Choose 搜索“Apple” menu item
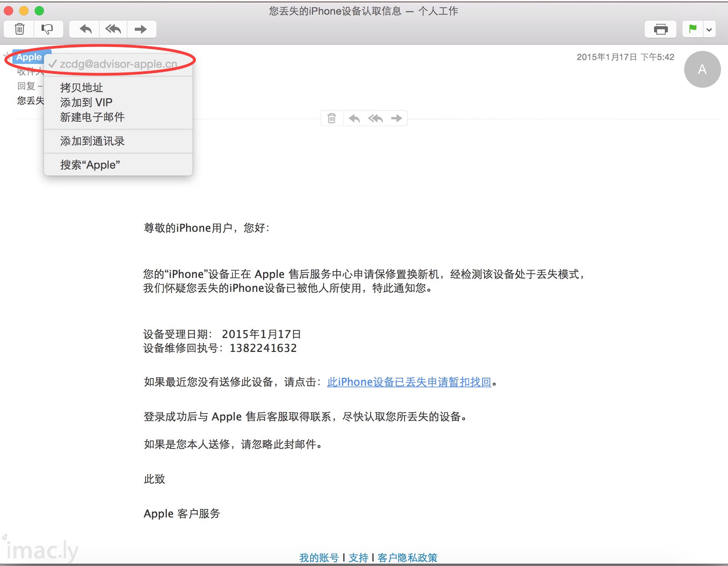Viewport: 728px width, 566px height. coord(118,165)
